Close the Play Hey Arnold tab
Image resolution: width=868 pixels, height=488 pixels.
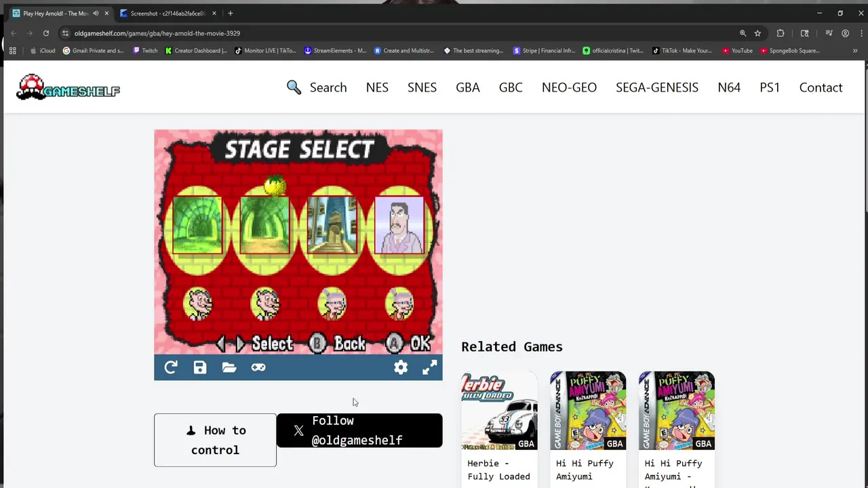click(x=106, y=14)
